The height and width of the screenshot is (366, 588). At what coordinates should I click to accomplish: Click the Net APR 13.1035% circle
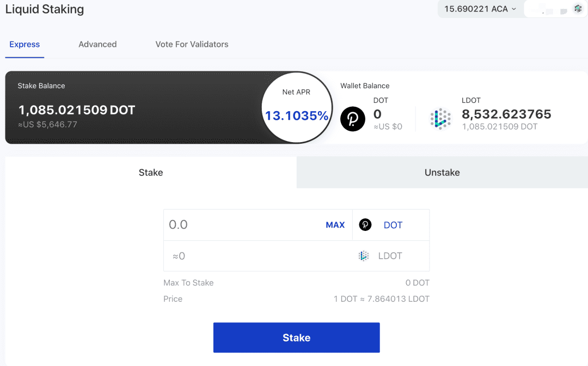click(x=297, y=108)
